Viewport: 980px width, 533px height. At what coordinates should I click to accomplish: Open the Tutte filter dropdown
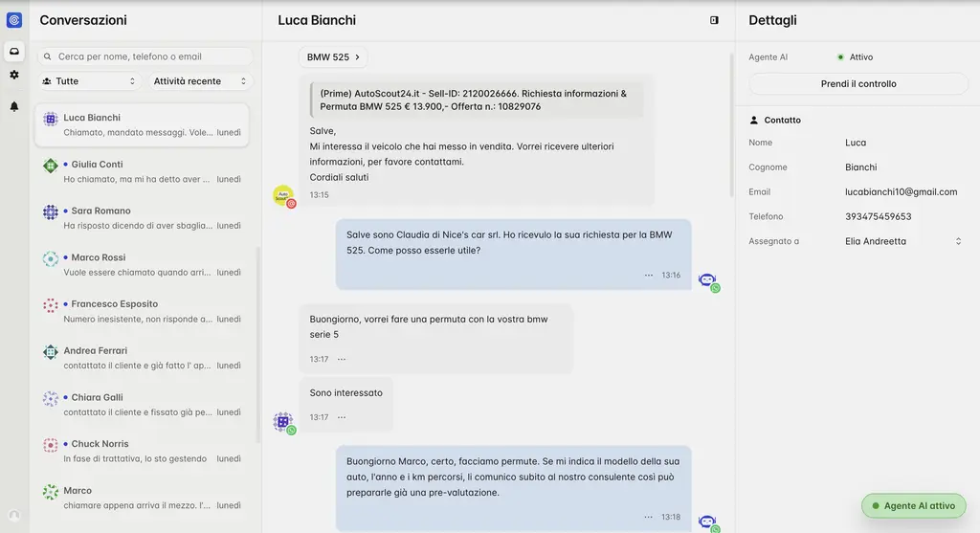click(89, 81)
